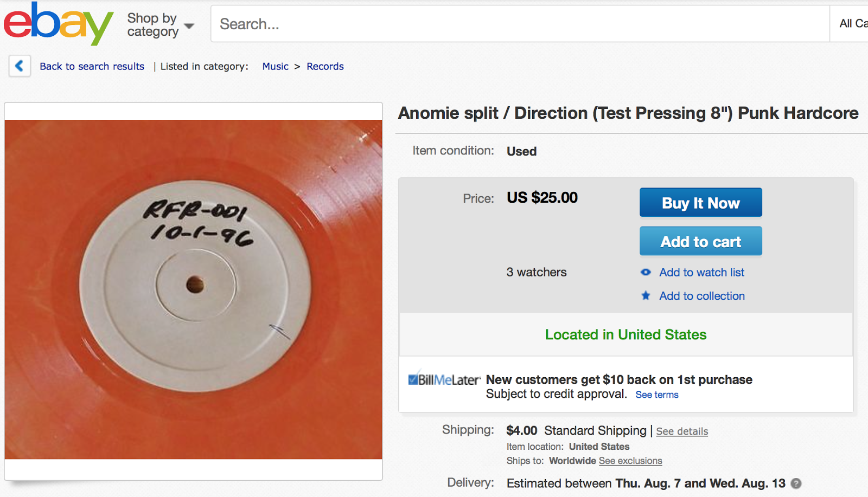Open the See exclusions shipping link

630,461
